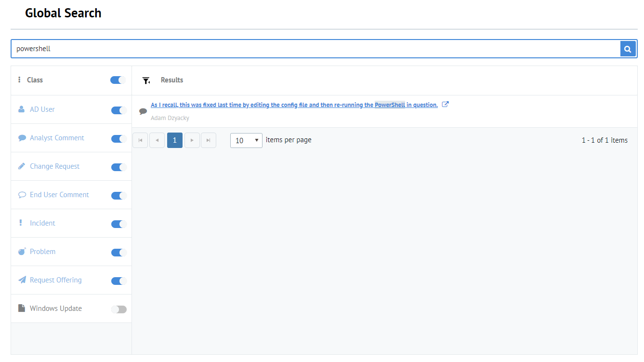Viewport: 644px width, 362px height.
Task: Click the next page arrow button
Action: coord(192,140)
